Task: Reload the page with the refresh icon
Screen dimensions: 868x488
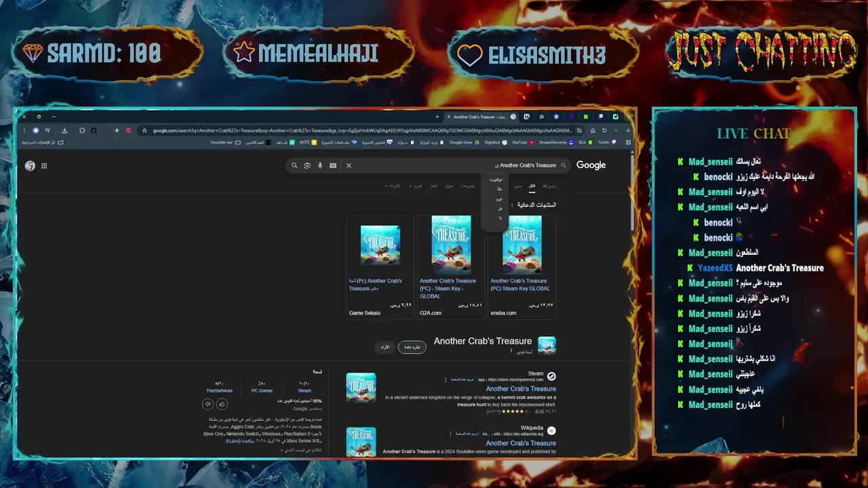Action: [x=604, y=130]
